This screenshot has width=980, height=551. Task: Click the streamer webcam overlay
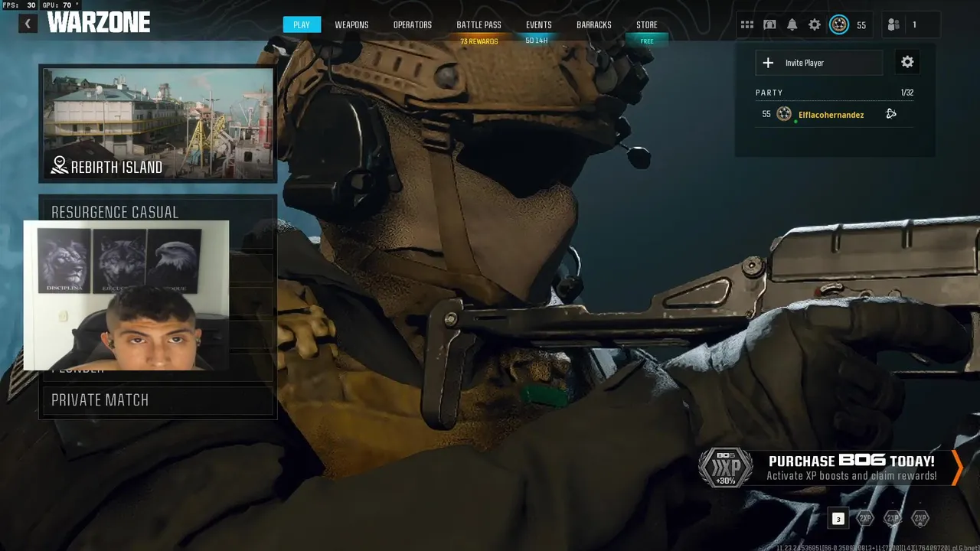click(x=126, y=295)
